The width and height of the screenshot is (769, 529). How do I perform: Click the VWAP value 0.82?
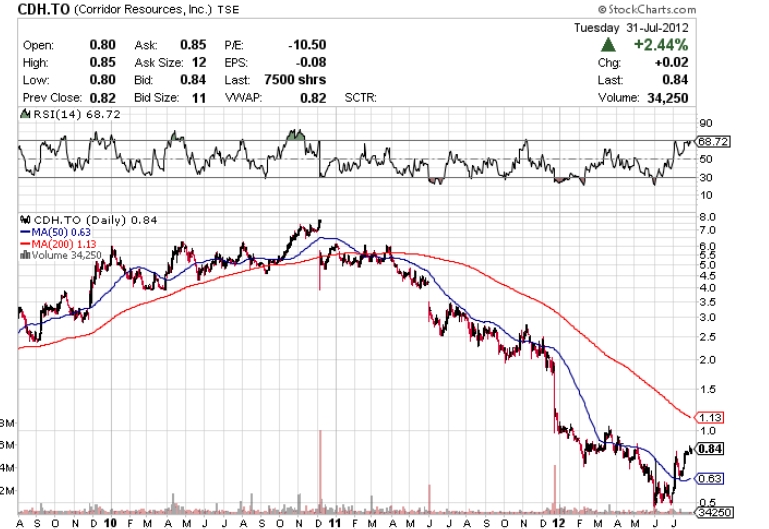(313, 98)
